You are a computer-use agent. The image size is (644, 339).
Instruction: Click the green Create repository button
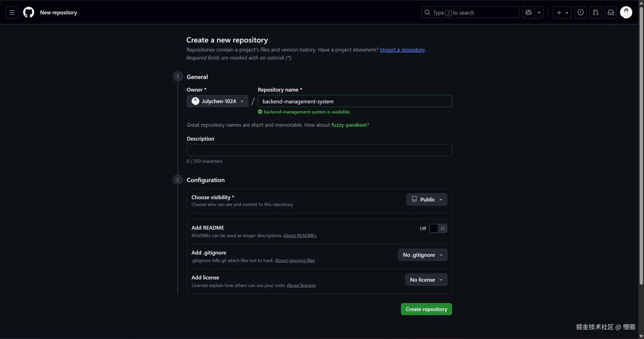tap(426, 309)
